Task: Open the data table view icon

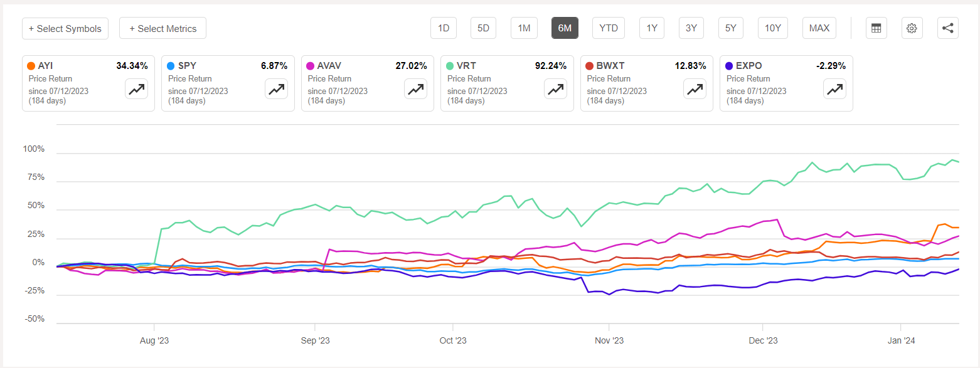Action: (x=876, y=28)
